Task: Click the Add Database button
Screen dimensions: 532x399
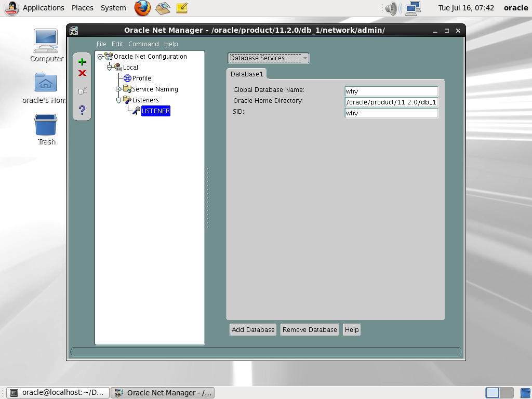Action: 253,330
